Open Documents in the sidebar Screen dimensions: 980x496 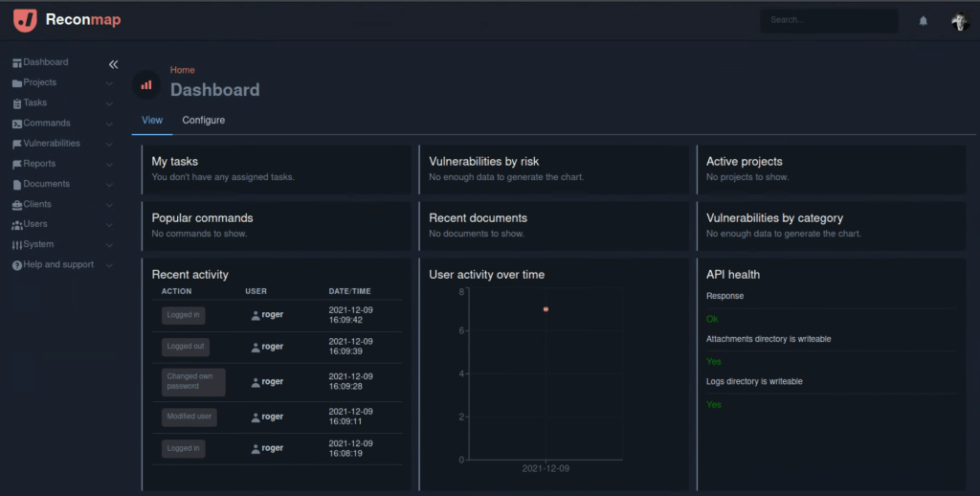(x=46, y=184)
